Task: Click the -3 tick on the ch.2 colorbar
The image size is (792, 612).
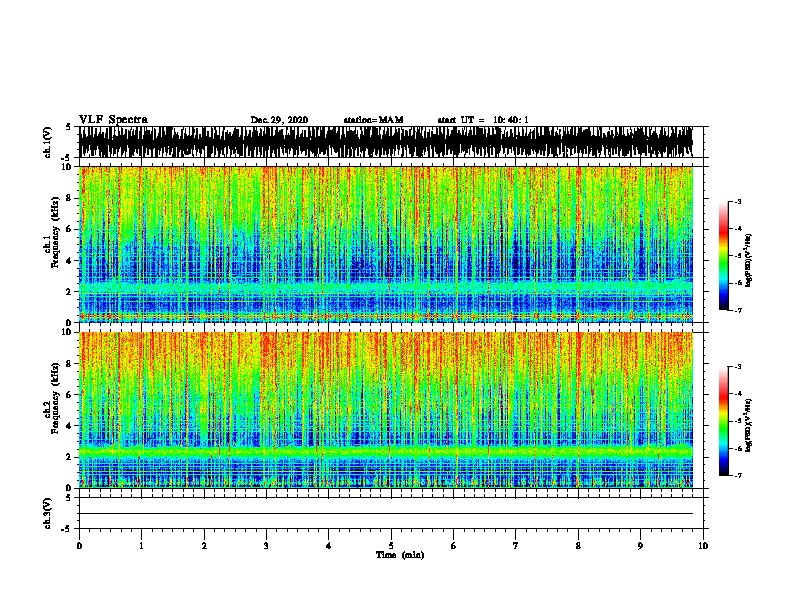Action: tap(738, 367)
